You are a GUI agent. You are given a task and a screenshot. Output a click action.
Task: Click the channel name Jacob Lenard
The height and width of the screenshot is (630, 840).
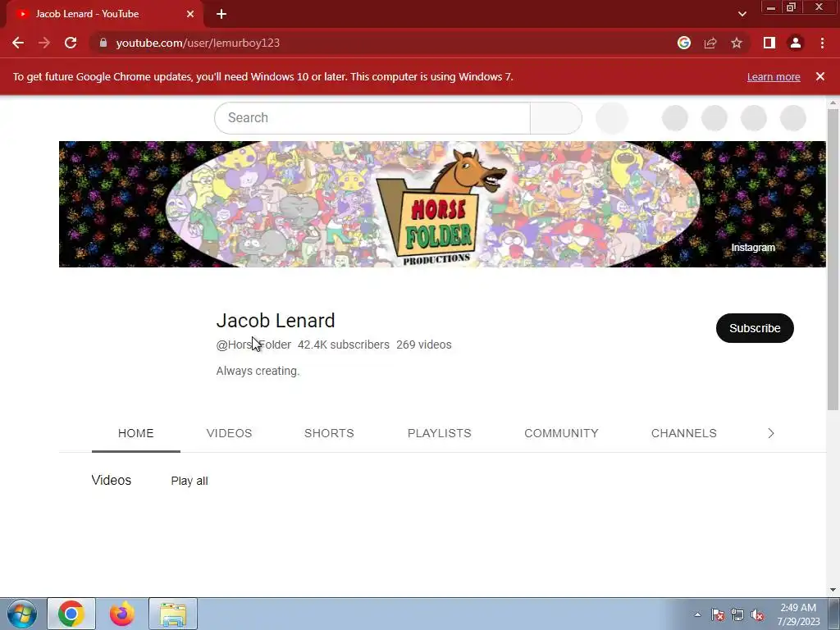[x=276, y=321]
